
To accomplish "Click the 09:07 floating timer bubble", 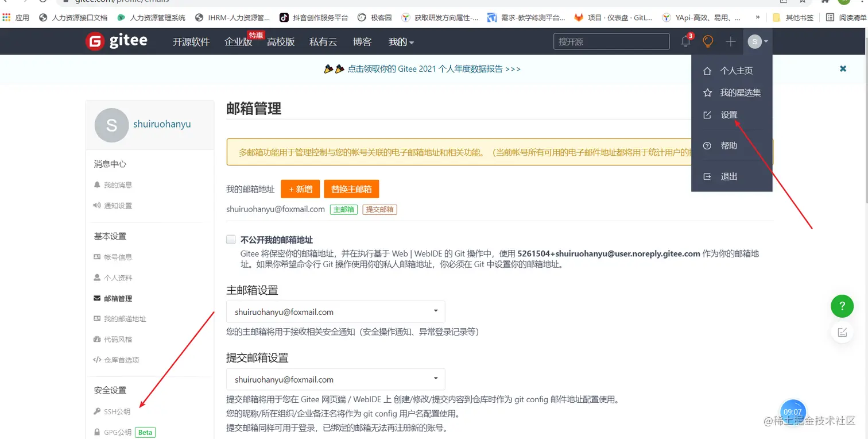I will (793, 413).
